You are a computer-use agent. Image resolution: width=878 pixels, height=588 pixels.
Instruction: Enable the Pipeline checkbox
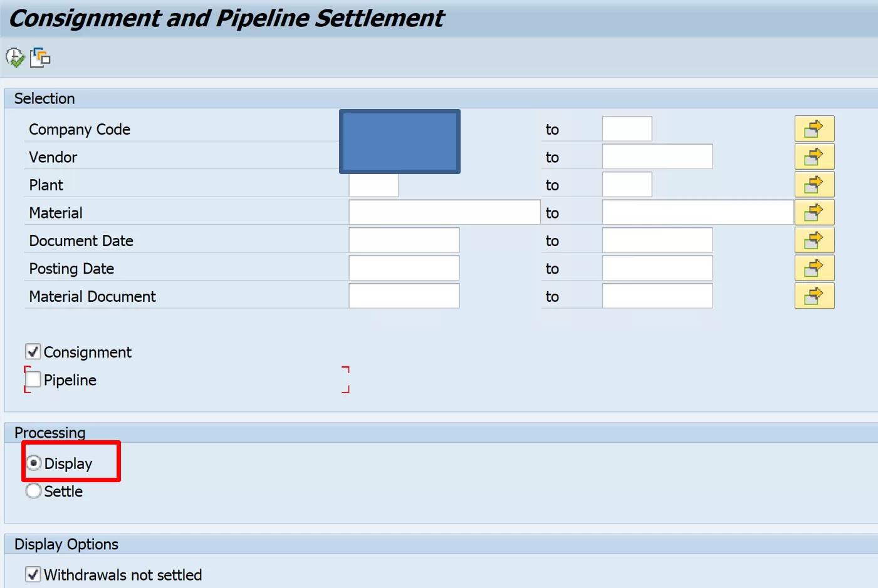point(33,379)
